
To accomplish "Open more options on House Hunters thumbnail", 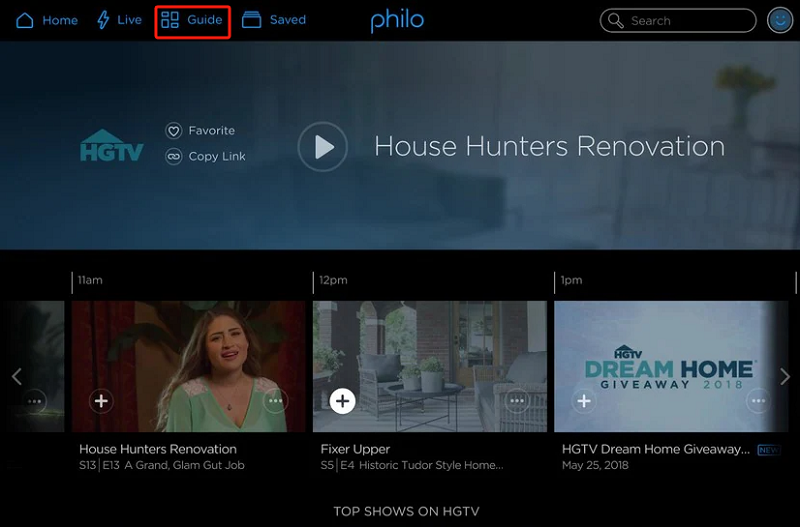I will pos(276,401).
